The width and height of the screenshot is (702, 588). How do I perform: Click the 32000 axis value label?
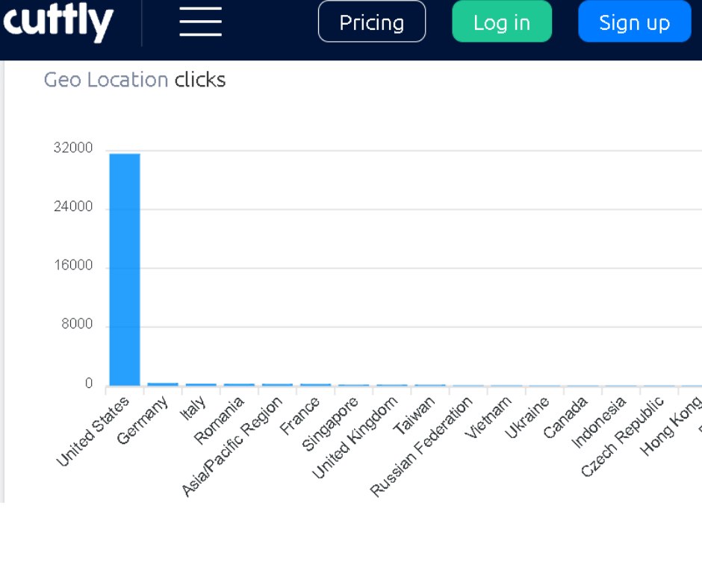tap(75, 147)
